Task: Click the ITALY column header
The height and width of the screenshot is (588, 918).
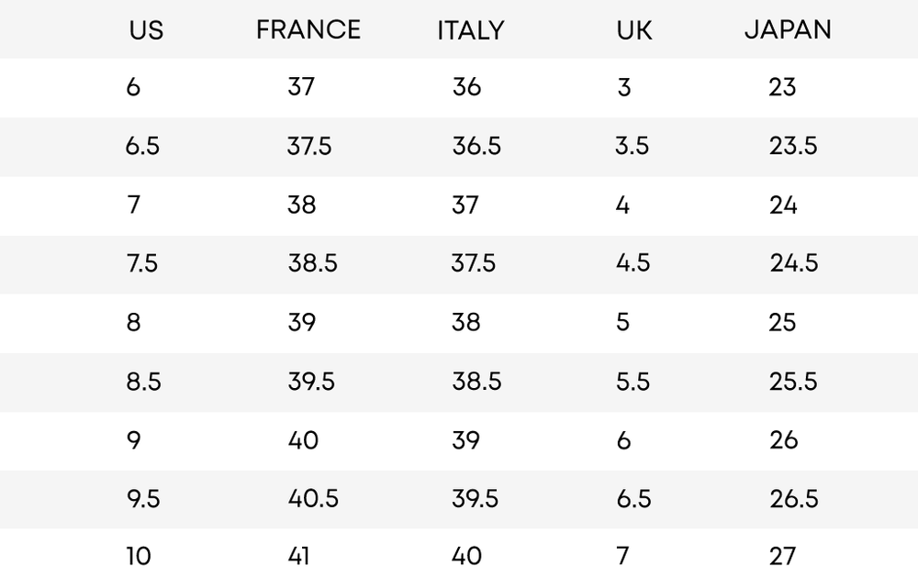Action: pyautogui.click(x=471, y=30)
